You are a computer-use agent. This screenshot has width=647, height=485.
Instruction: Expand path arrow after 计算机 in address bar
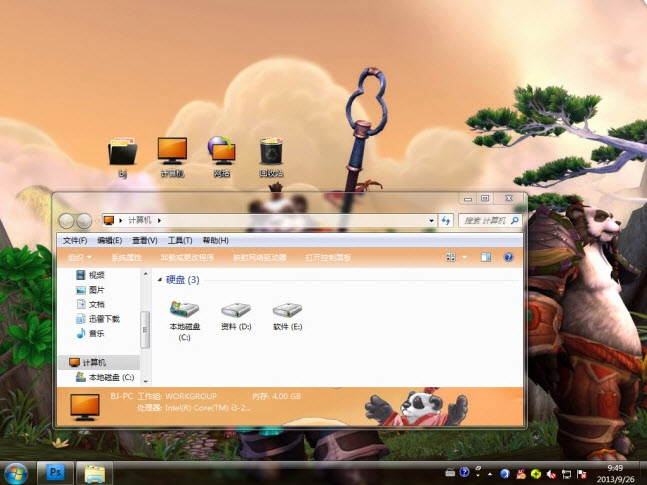159,220
